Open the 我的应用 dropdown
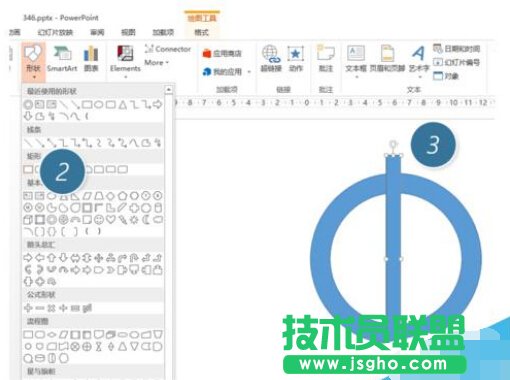The width and height of the screenshot is (510, 380). (227, 72)
